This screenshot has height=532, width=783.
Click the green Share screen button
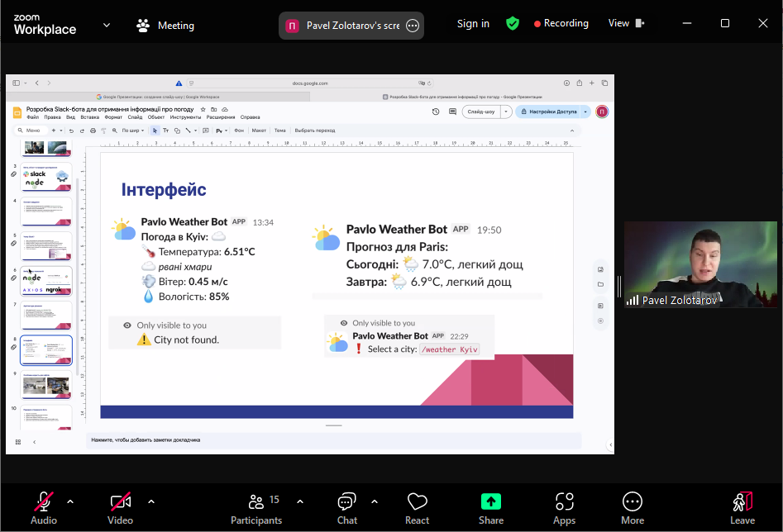click(491, 506)
